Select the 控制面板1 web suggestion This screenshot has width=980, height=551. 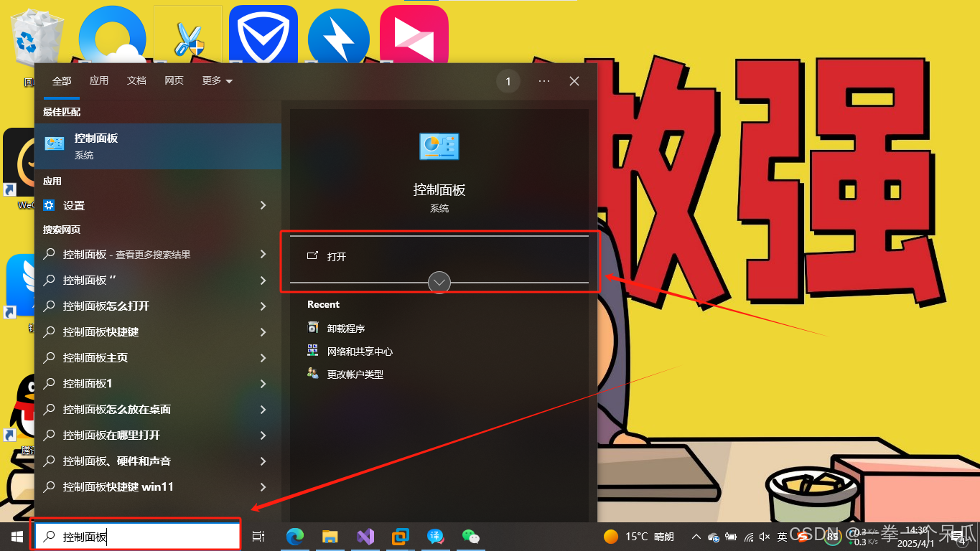[88, 383]
